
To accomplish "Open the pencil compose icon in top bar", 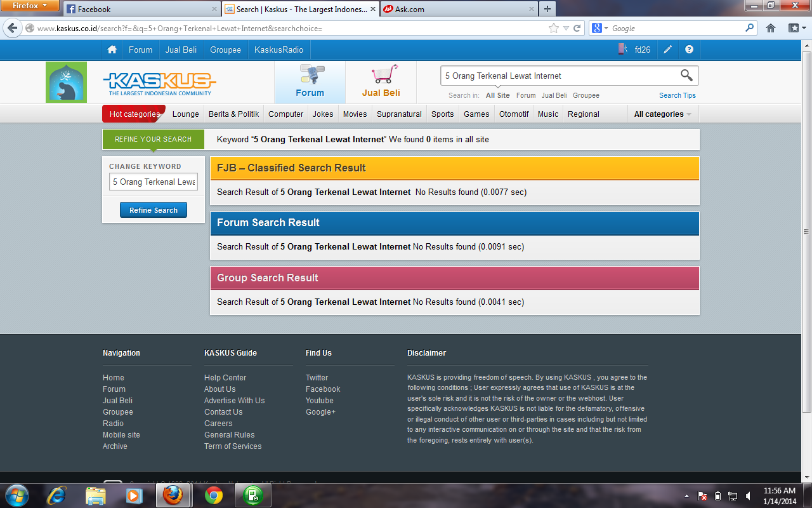I will 668,50.
